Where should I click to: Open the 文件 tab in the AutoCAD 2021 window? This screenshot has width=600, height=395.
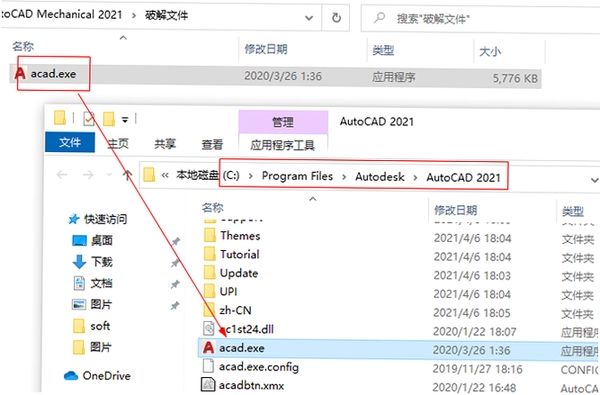click(x=70, y=142)
